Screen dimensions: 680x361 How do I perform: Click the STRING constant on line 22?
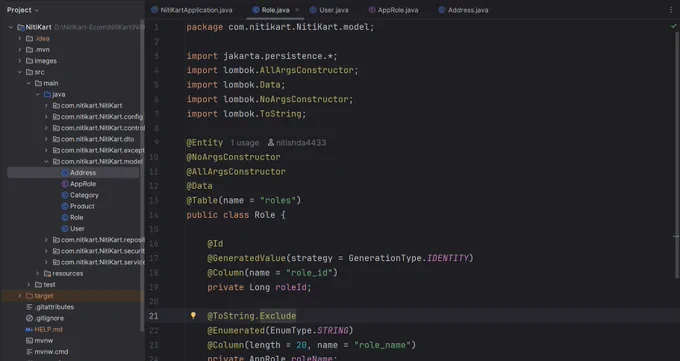pyautogui.click(x=332, y=331)
